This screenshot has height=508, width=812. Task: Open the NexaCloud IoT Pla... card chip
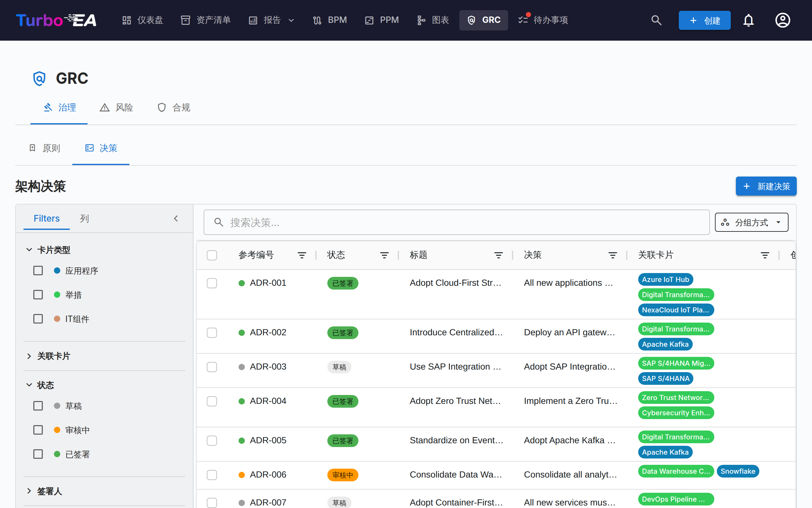pyautogui.click(x=676, y=310)
